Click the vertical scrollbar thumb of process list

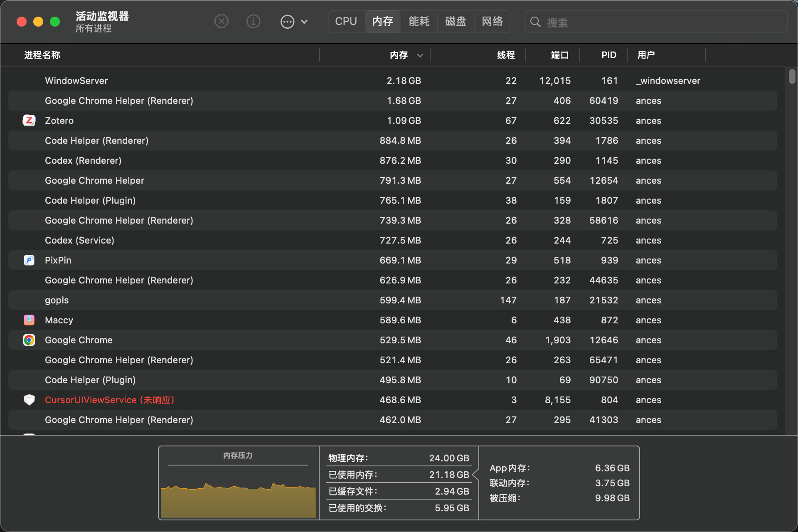click(792, 76)
